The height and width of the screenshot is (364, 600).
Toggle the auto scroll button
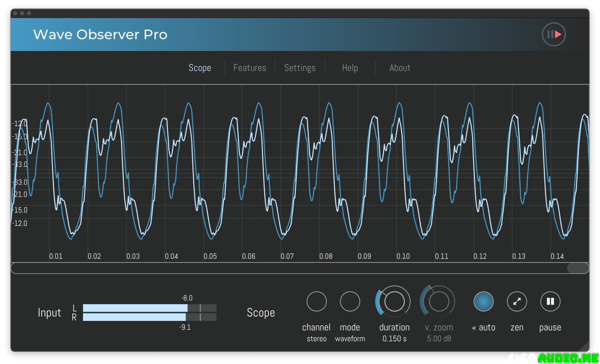484,302
